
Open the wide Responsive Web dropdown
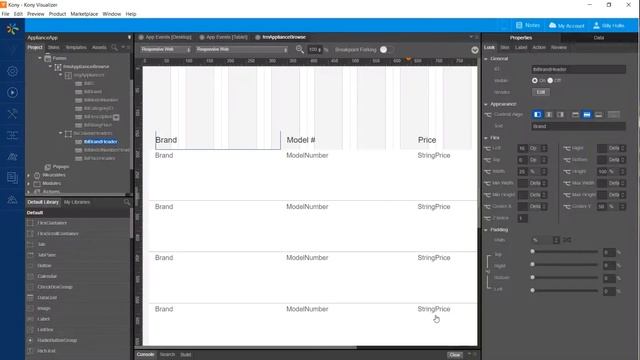tap(242, 49)
